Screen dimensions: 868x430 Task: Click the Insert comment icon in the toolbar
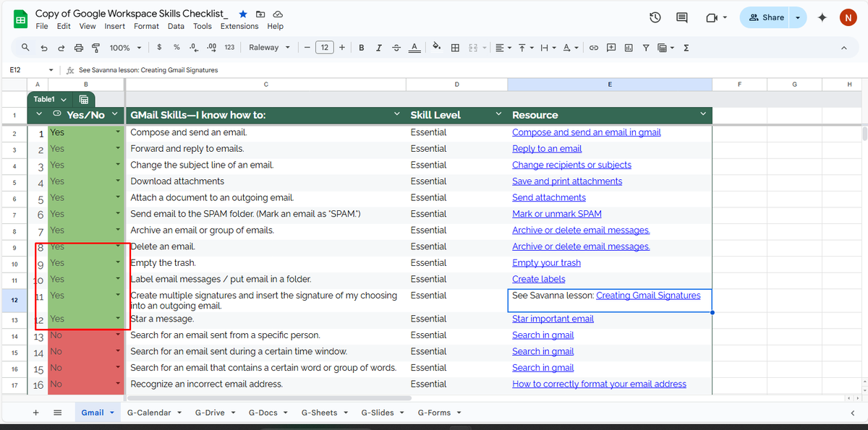(x=611, y=48)
